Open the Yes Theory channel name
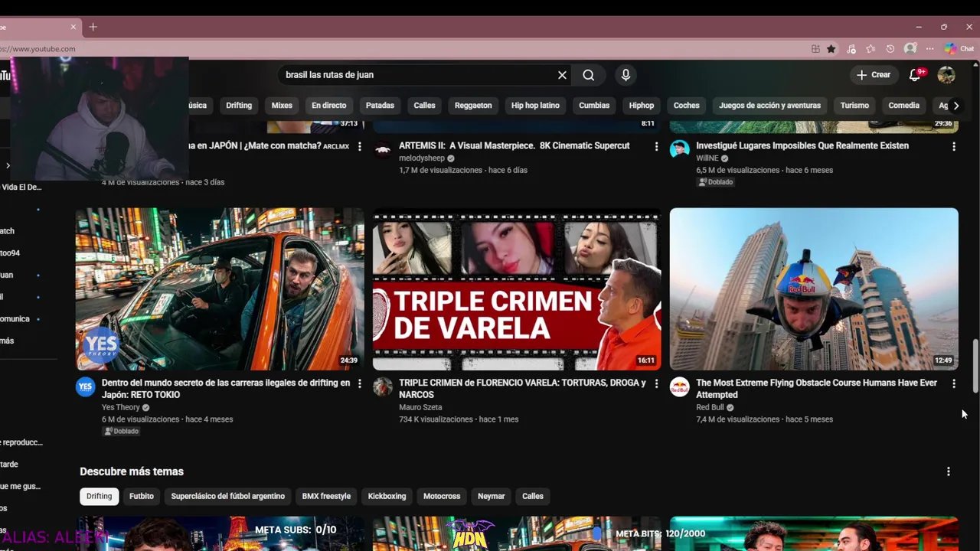 (121, 407)
